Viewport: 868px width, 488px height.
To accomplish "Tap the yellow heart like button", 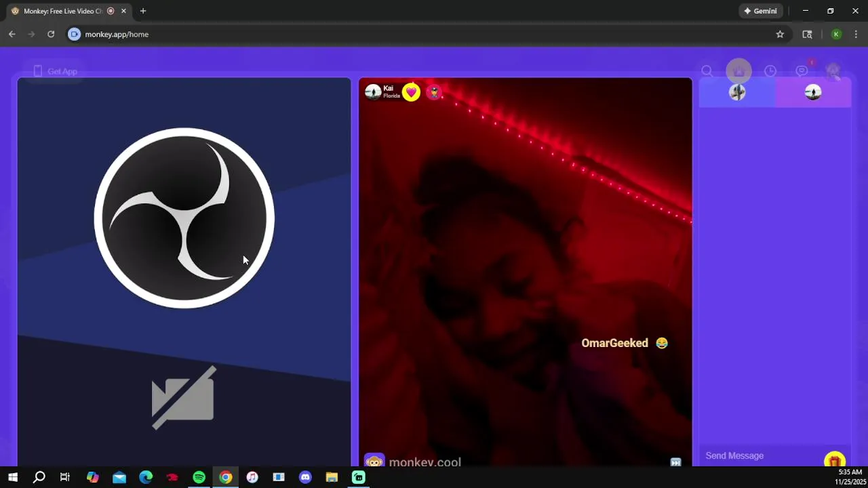I will pos(411,92).
